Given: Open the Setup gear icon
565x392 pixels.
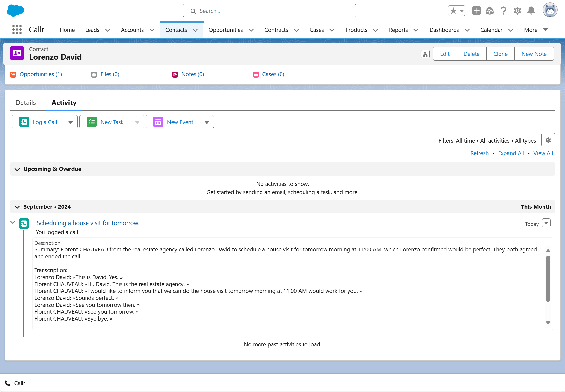Looking at the screenshot, I should click(x=517, y=11).
